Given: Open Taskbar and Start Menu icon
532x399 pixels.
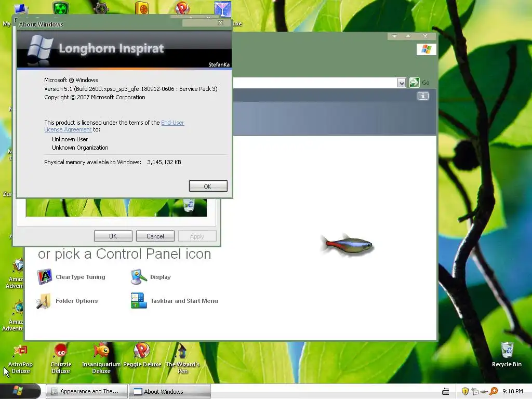Looking at the screenshot, I should tap(175, 301).
